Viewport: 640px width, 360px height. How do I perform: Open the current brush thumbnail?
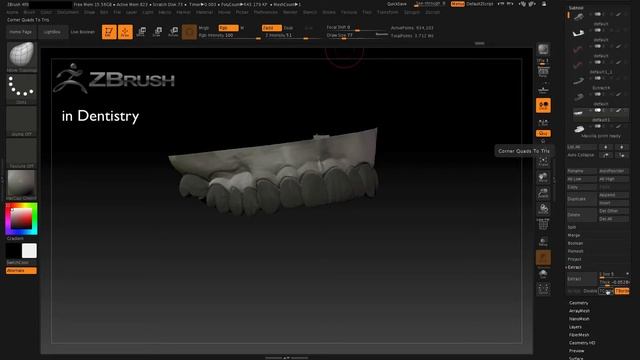coord(21,56)
